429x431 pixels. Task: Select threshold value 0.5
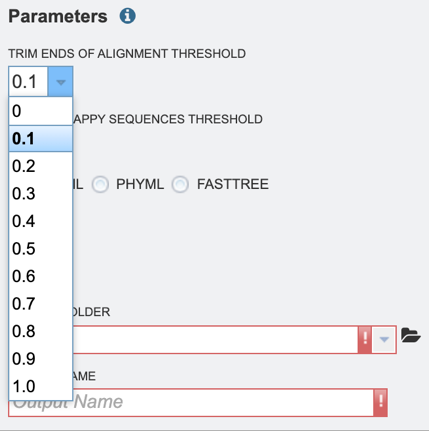click(x=41, y=249)
